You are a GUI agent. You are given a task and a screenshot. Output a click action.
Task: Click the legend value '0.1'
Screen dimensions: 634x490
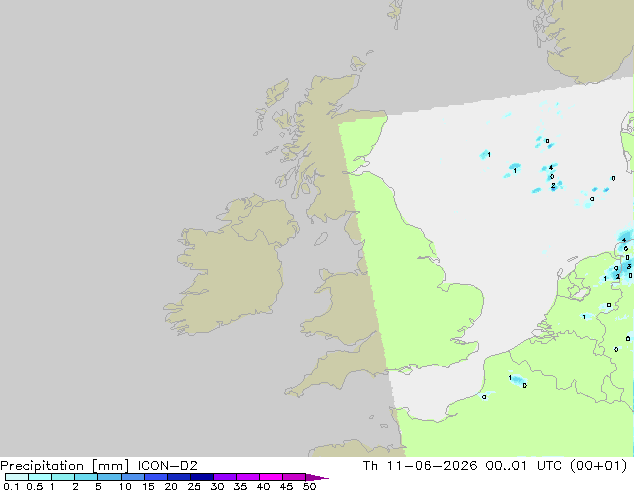[11, 486]
